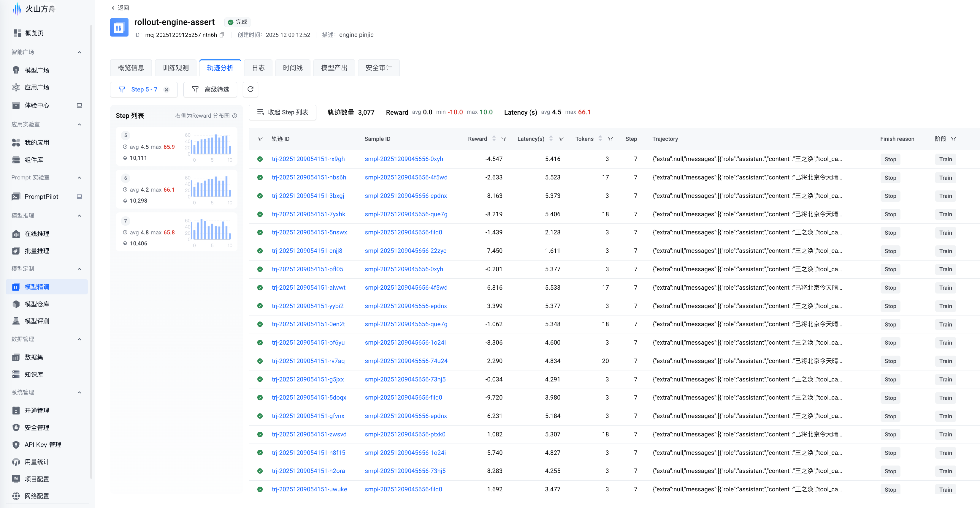Open trajectory trj-20251209054151-rx9gh link

click(308, 159)
